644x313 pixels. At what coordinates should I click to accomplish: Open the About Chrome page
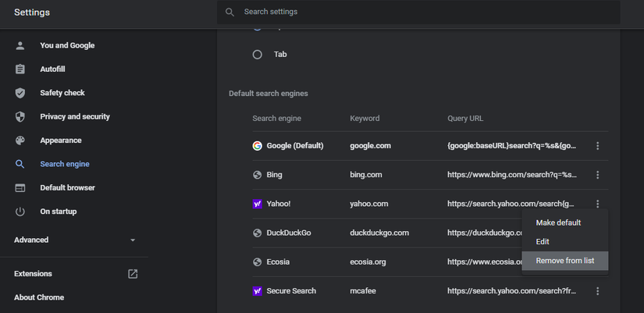pyautogui.click(x=39, y=297)
